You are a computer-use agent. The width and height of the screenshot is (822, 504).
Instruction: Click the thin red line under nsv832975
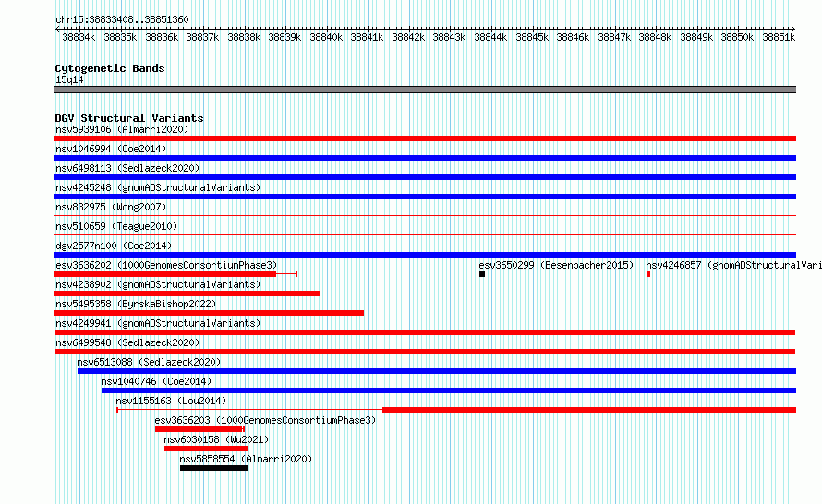(425, 215)
